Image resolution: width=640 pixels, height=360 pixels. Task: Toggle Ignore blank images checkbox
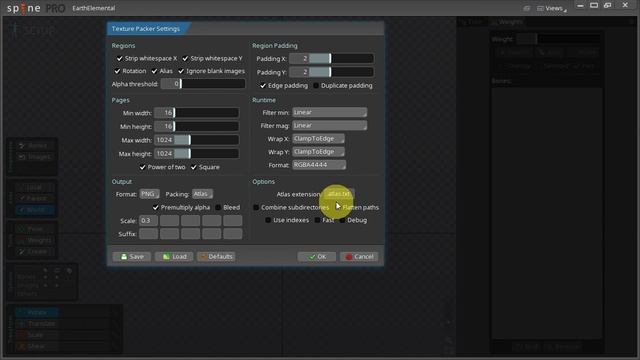[181, 71]
